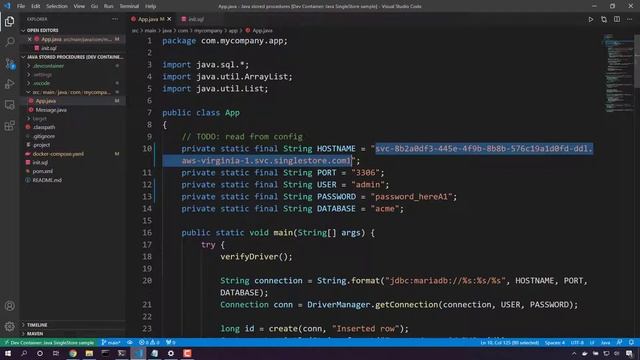Open the Terminal menu
The width and height of the screenshot is (640, 360).
pos(129,6)
